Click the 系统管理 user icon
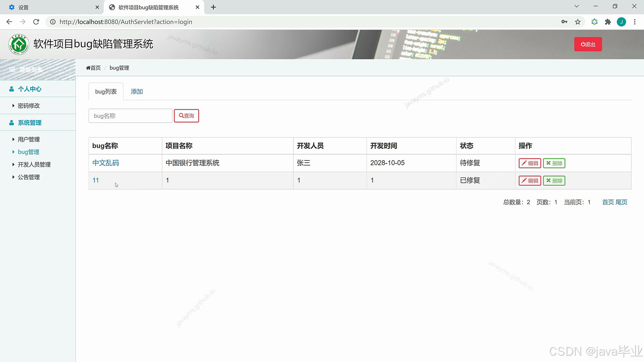This screenshot has width=644, height=362. [11, 123]
